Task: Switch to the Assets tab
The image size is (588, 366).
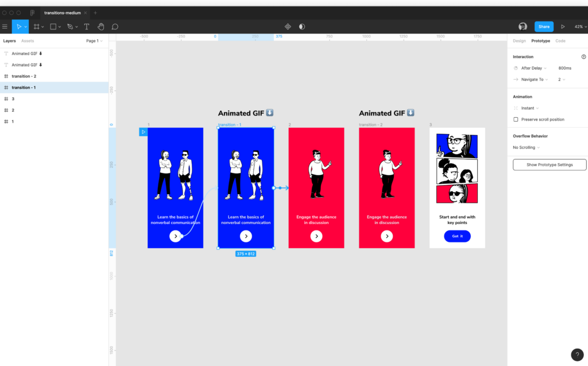Action: tap(28, 41)
